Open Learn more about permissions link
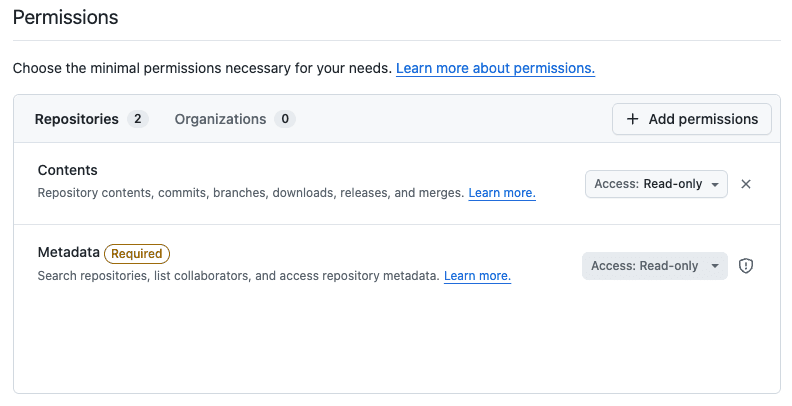Screen dimensions: 792x406 tap(495, 68)
